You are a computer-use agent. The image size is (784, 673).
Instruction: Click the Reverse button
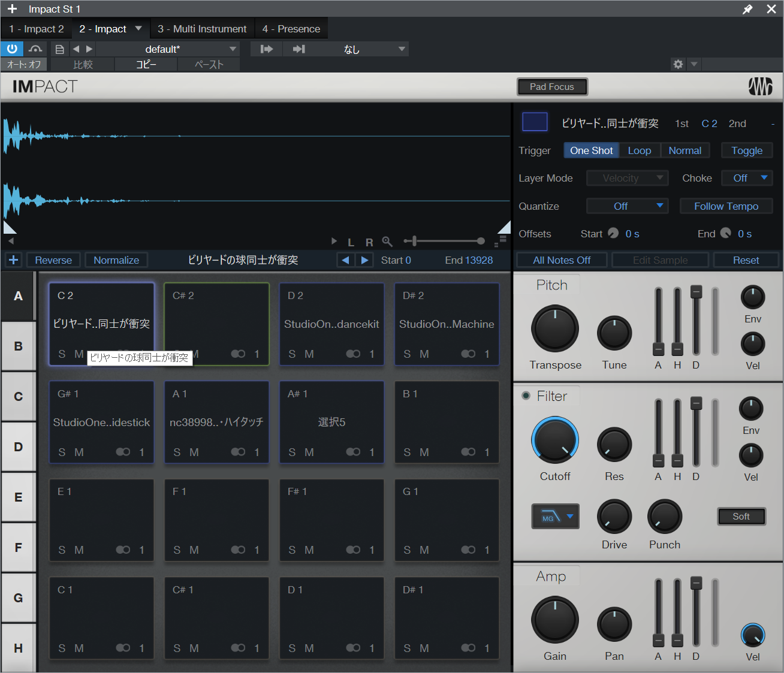click(53, 260)
